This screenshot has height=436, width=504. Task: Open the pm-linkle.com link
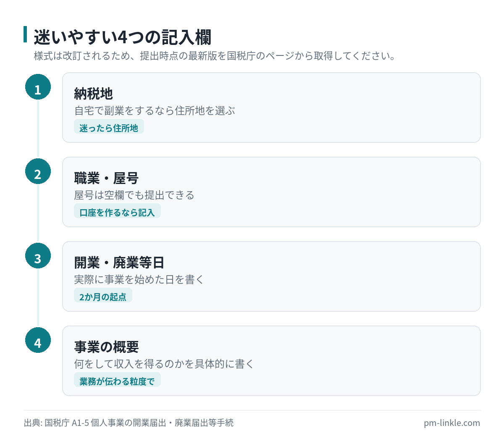(452, 423)
